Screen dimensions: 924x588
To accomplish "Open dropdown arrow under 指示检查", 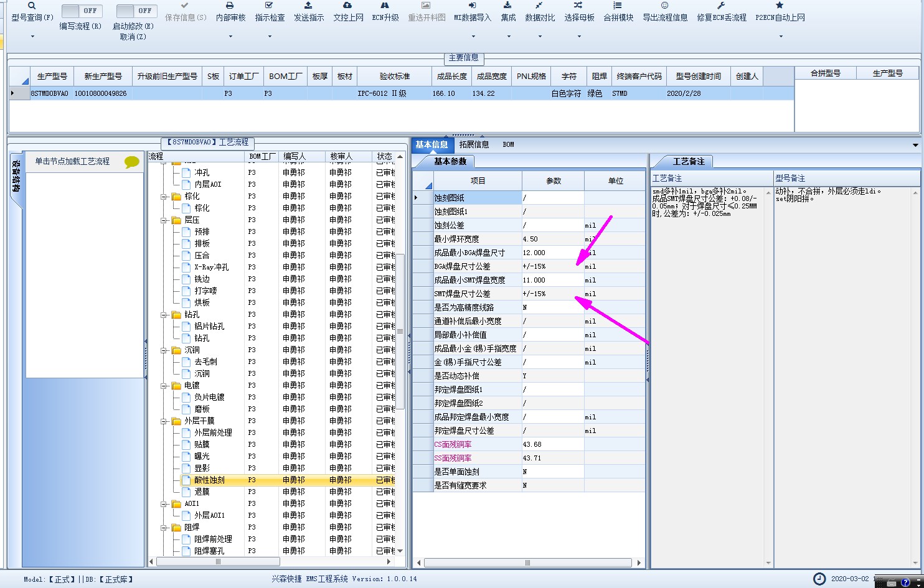I will point(270,36).
